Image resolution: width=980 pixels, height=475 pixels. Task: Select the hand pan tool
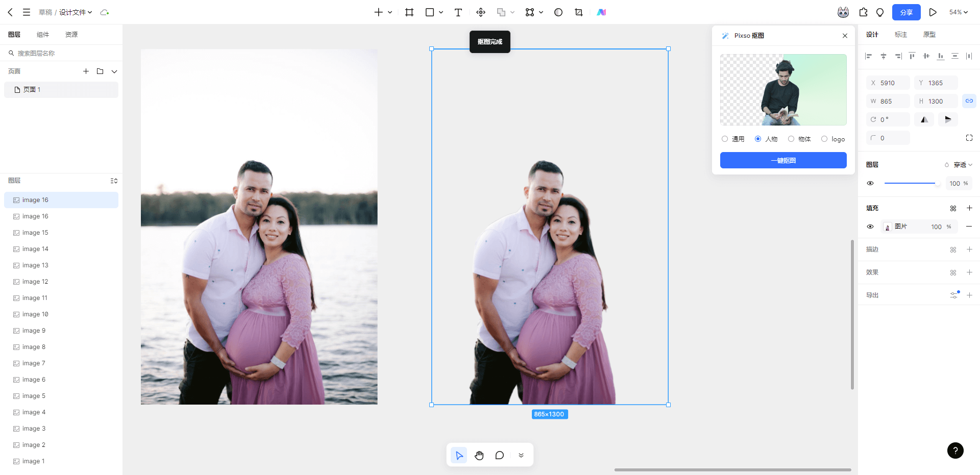pos(479,455)
